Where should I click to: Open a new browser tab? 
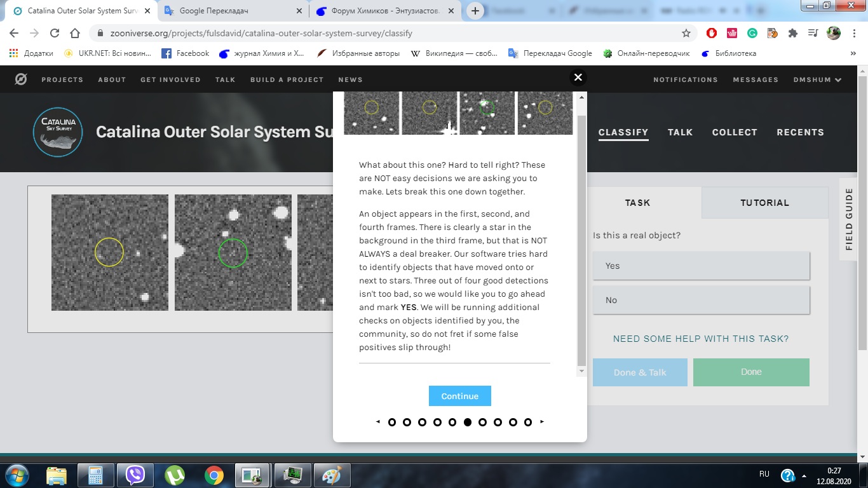coord(475,11)
